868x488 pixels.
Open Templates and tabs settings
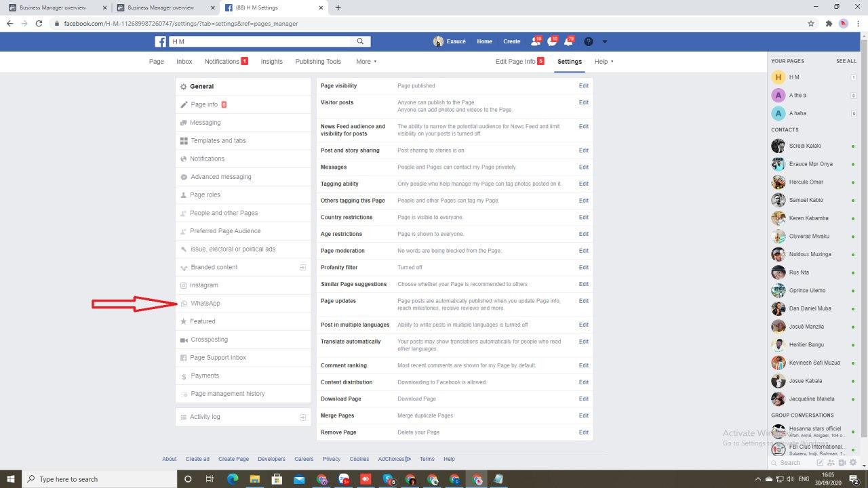pyautogui.click(x=243, y=141)
